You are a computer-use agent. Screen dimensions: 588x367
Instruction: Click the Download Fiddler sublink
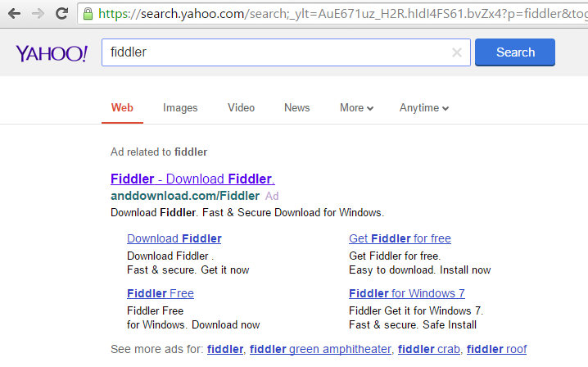[x=174, y=238]
